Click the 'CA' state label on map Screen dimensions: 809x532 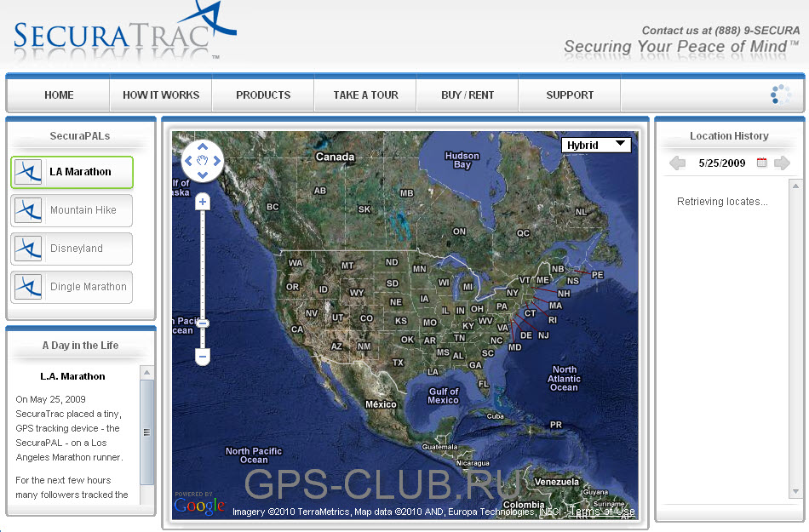(x=297, y=329)
